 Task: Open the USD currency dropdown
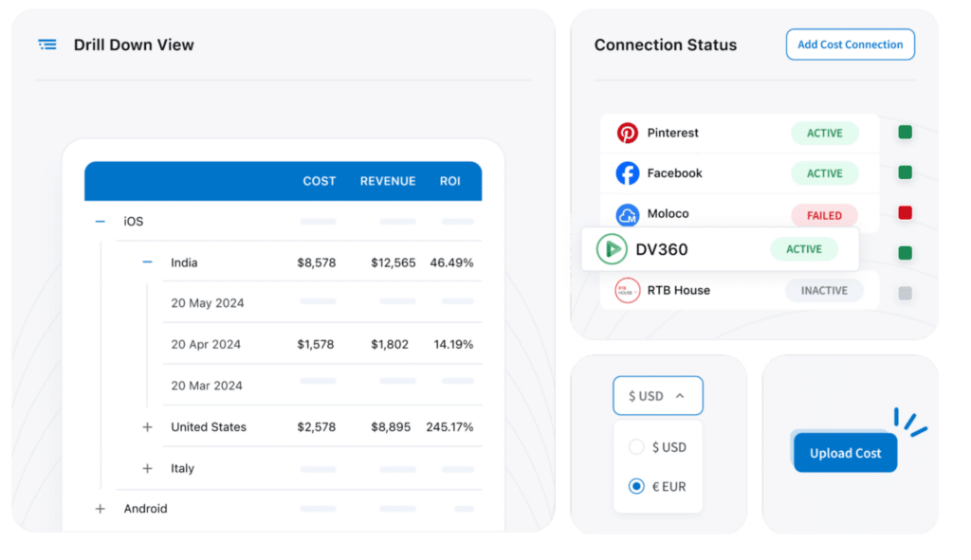[657, 395]
